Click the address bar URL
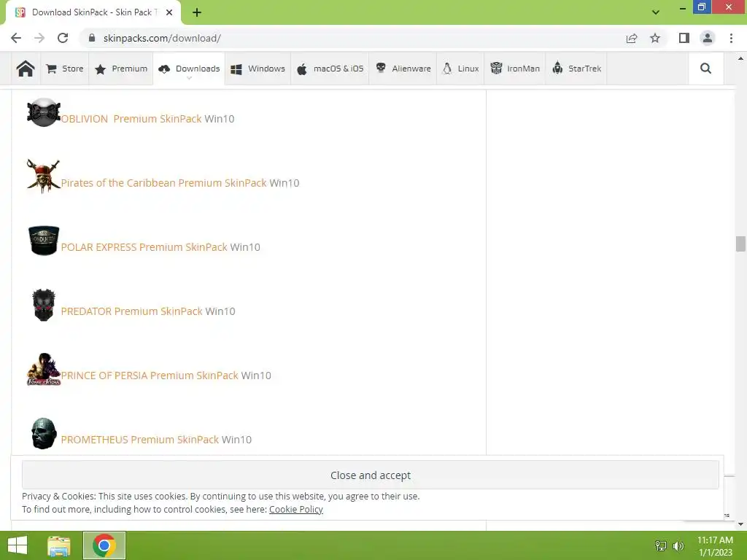 (x=162, y=38)
